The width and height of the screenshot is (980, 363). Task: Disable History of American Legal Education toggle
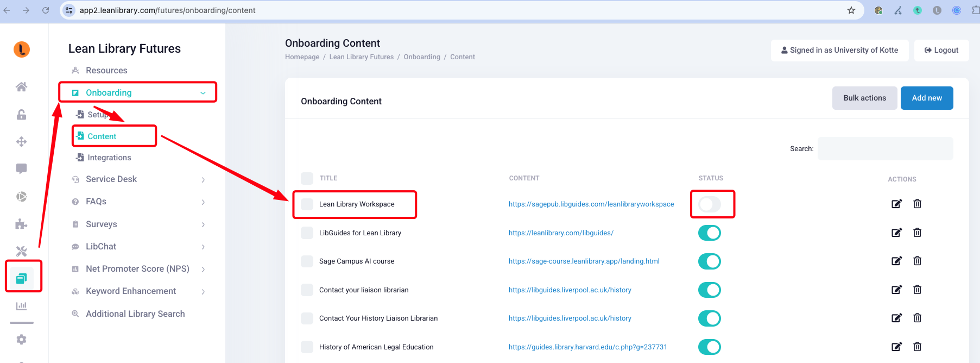pos(710,347)
